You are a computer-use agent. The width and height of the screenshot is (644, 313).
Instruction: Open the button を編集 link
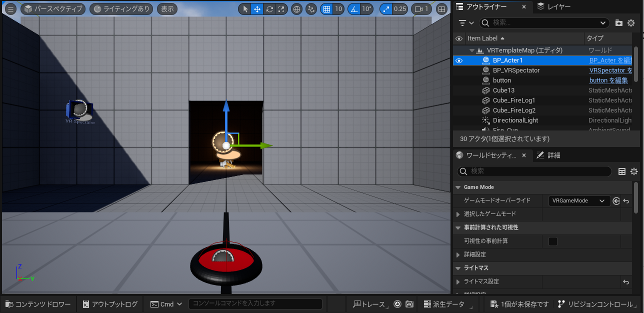click(x=608, y=80)
